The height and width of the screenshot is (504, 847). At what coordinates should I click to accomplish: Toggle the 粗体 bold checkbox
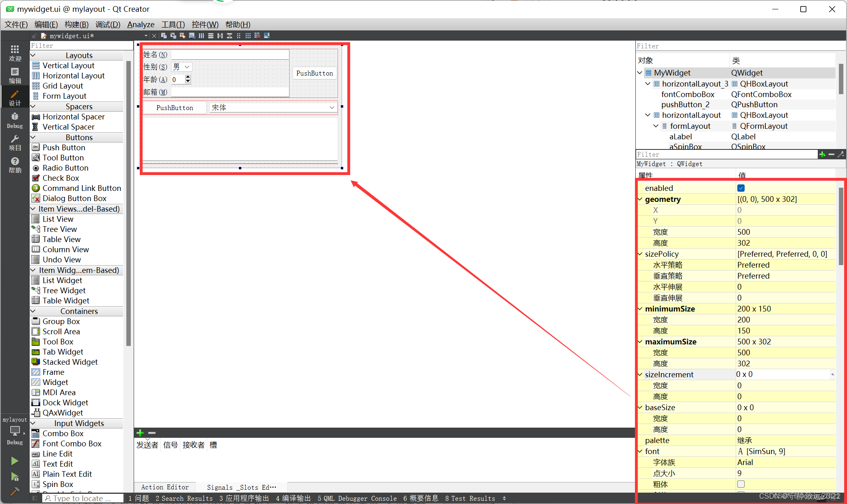(x=741, y=484)
